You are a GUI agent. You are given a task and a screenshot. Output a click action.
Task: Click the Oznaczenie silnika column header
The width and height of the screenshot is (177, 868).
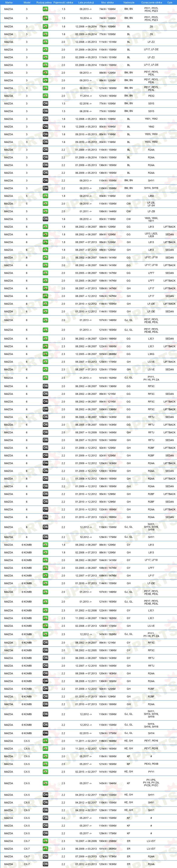151,2
